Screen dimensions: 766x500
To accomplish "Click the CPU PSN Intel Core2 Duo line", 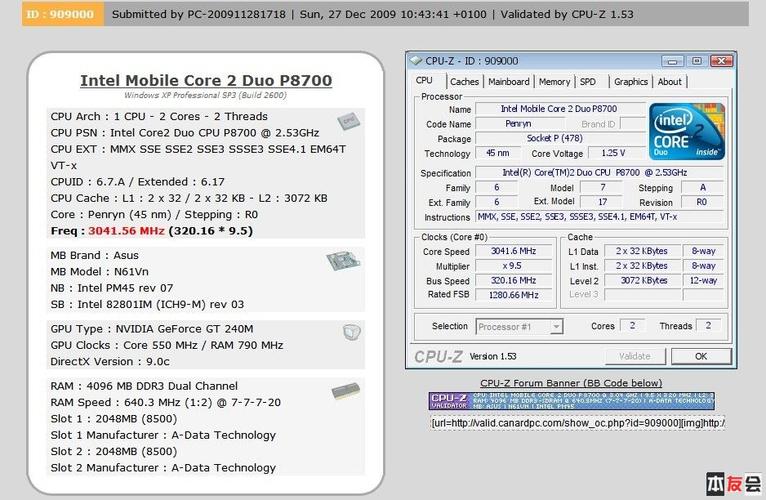I will [x=185, y=133].
